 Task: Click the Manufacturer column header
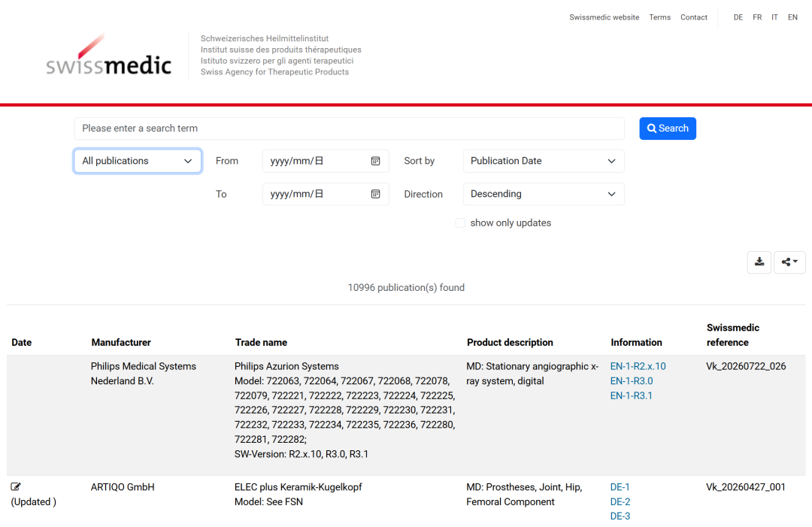121,343
